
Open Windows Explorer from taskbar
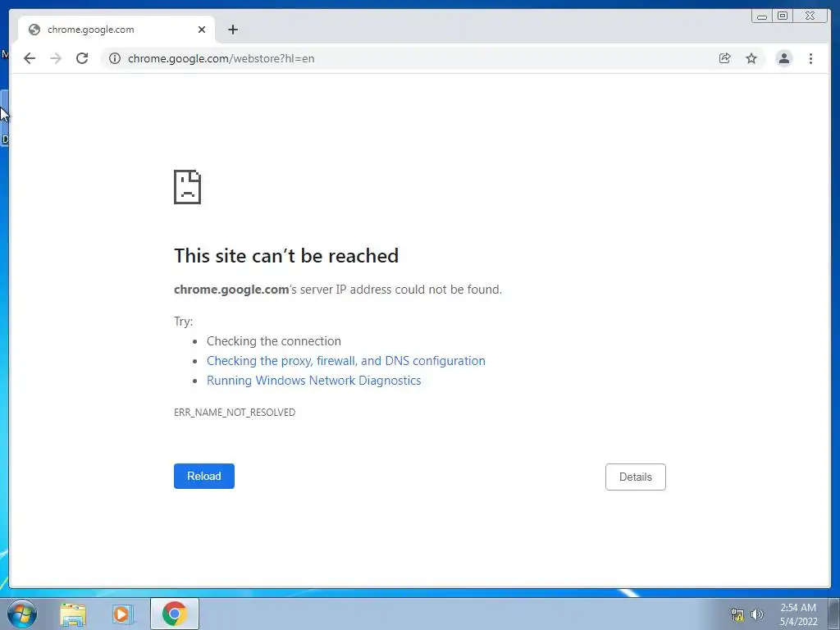[73, 614]
